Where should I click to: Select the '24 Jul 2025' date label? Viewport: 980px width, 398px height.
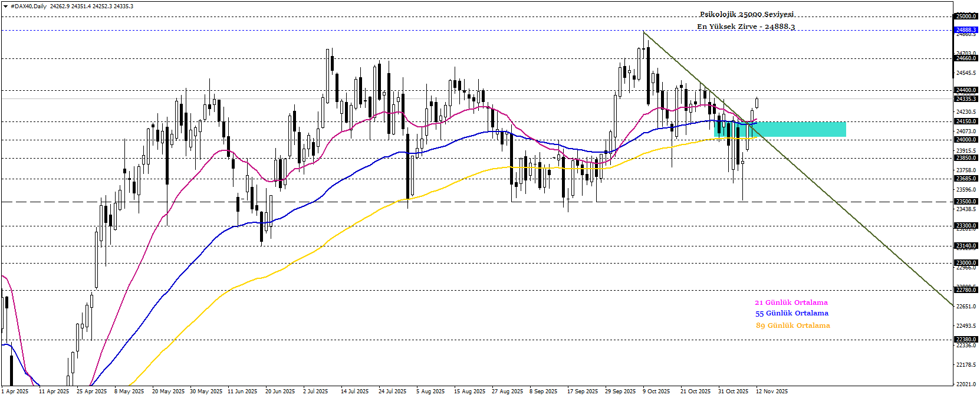[392, 392]
